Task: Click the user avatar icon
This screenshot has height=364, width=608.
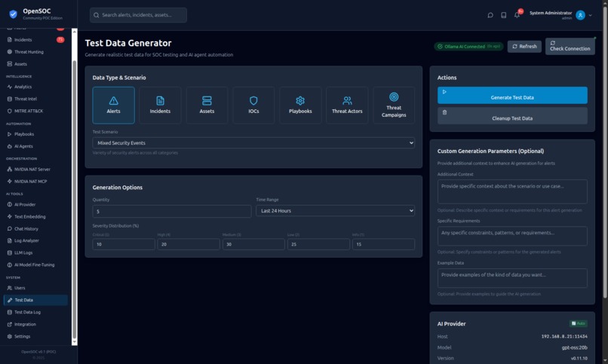Action: 580,15
